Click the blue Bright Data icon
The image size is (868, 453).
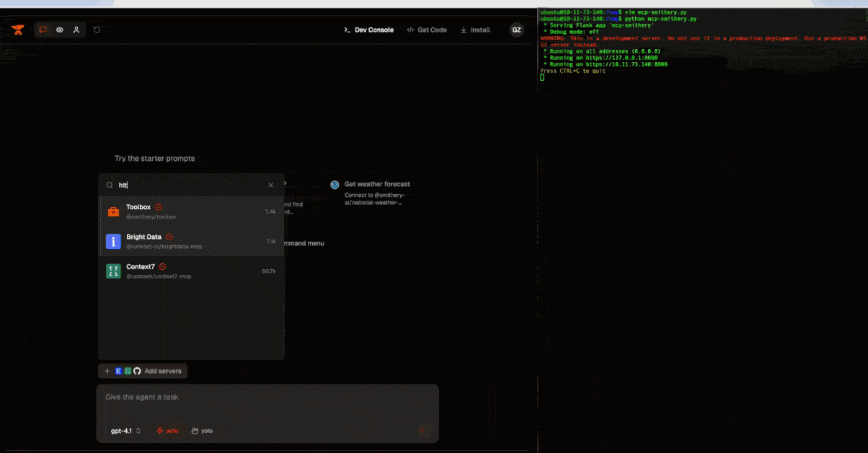[113, 242]
